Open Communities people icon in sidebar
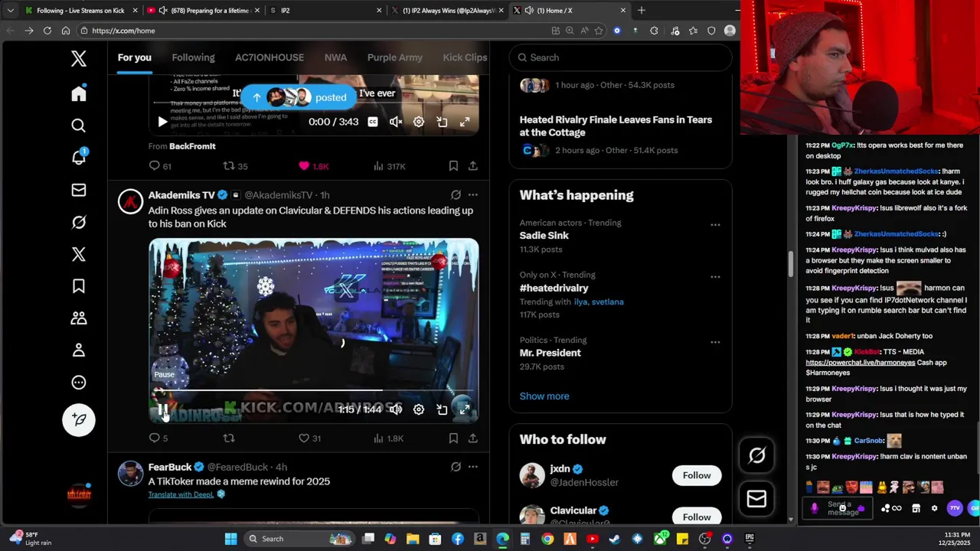 78,318
